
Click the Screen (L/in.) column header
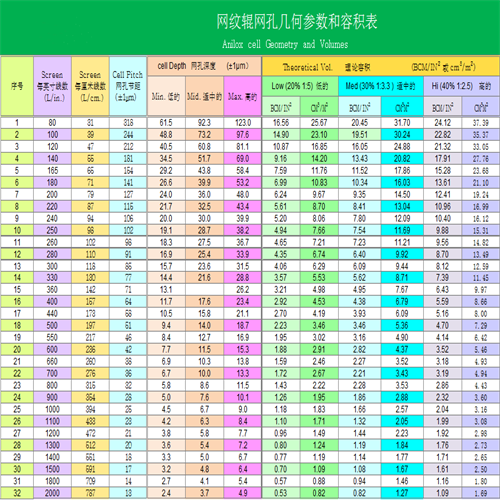pos(52,86)
